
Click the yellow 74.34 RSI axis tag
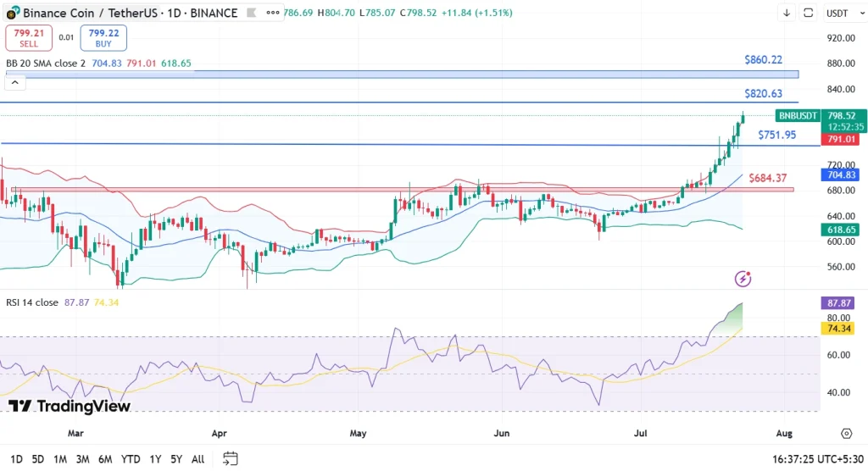click(838, 329)
